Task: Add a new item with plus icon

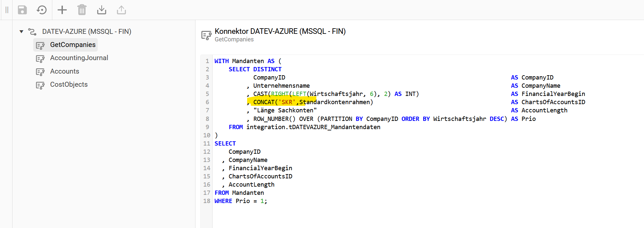Action: tap(62, 10)
